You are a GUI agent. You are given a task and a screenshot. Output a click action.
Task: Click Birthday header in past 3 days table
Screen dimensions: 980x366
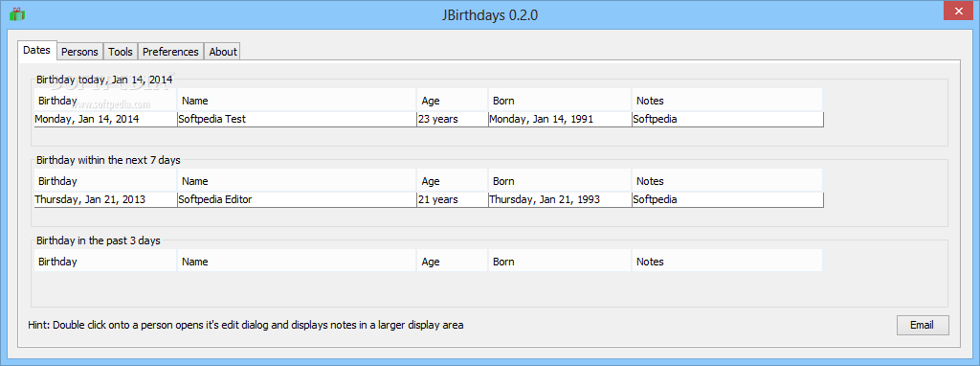(105, 262)
